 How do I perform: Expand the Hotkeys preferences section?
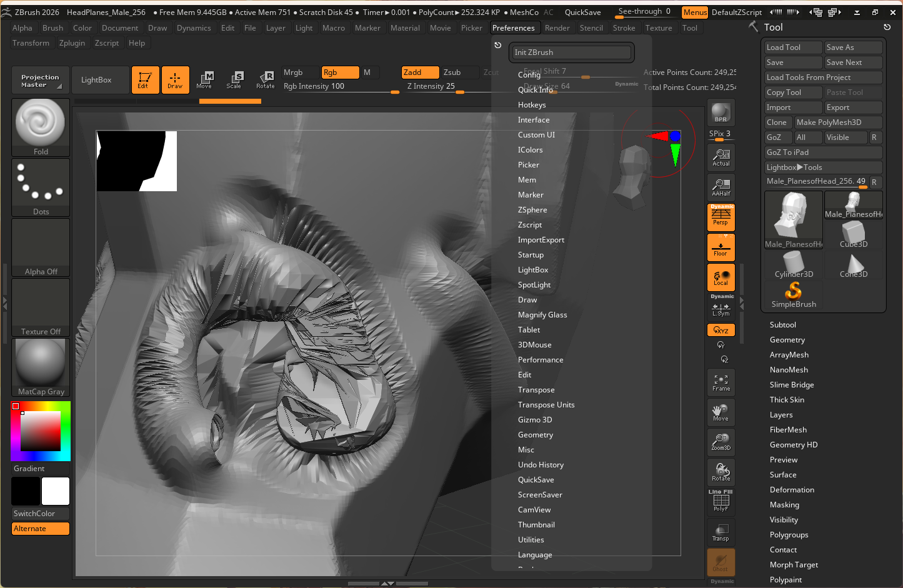click(x=532, y=105)
